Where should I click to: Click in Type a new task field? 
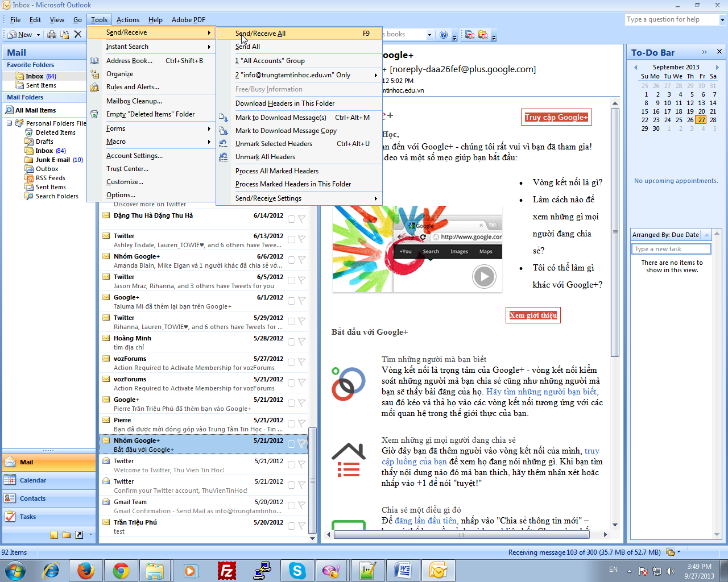[x=671, y=249]
